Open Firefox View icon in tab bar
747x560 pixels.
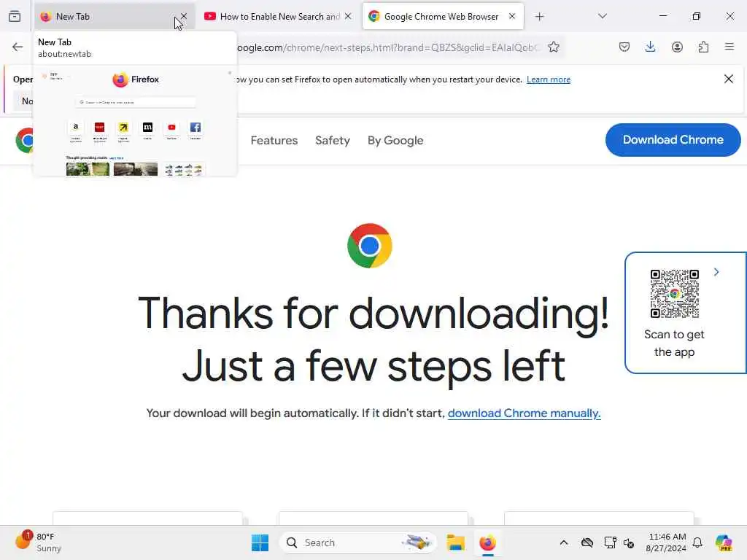tap(15, 16)
